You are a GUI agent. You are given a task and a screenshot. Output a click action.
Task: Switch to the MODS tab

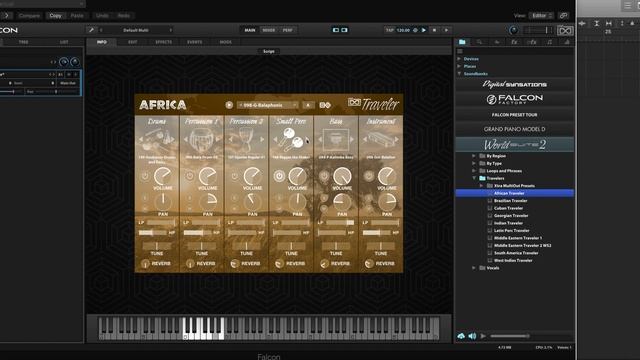click(226, 42)
